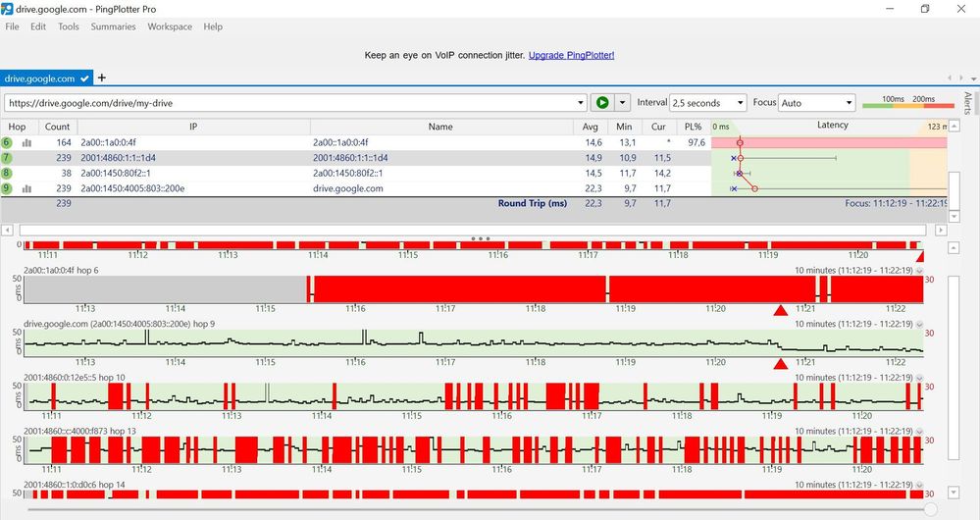This screenshot has height=520, width=980.
Task: Toggle hop 6 graph bar-chart icon
Action: (x=27, y=142)
